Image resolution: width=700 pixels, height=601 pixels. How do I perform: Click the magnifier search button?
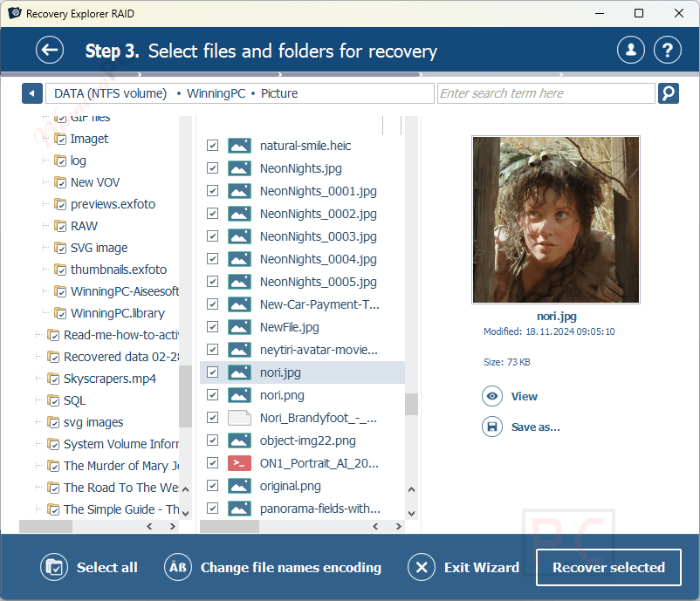[x=669, y=93]
